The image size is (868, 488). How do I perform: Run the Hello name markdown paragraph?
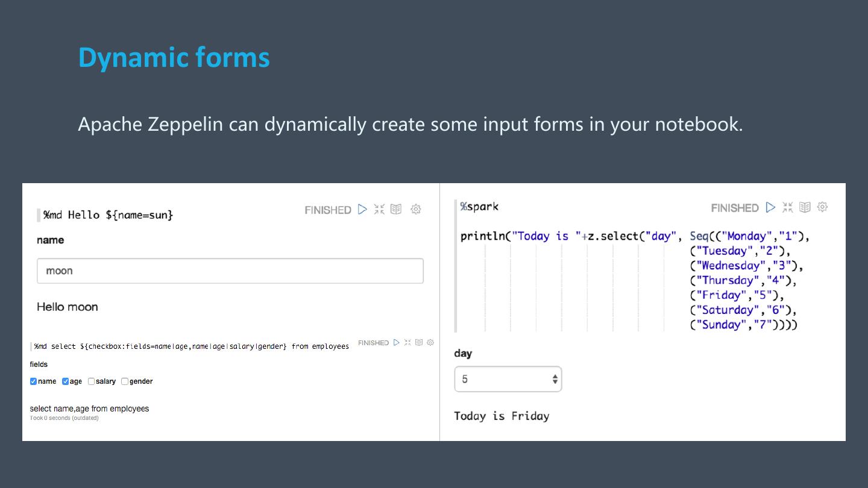click(x=362, y=210)
